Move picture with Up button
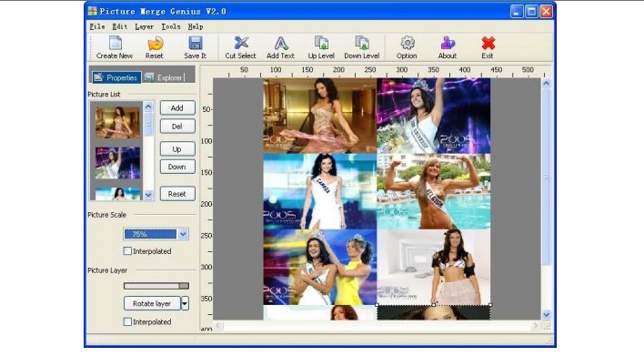The image size is (644, 356). pyautogui.click(x=177, y=148)
